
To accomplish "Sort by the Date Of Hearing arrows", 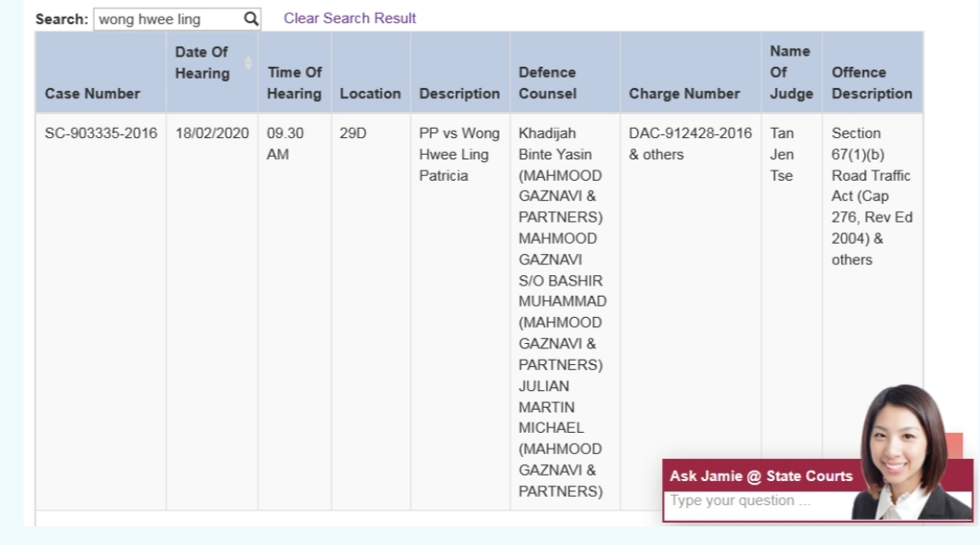I will 248,62.
